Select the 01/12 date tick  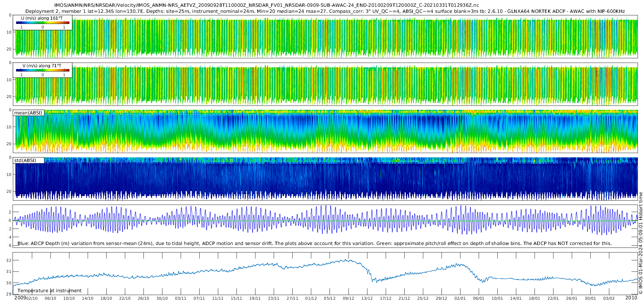tap(311, 298)
